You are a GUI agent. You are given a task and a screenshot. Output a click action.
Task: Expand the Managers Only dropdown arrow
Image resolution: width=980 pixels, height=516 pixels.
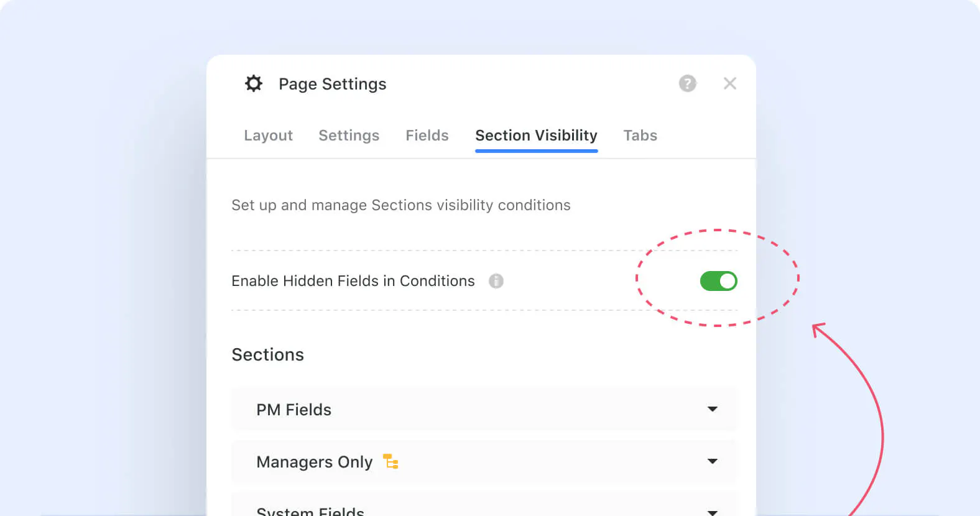pos(713,461)
